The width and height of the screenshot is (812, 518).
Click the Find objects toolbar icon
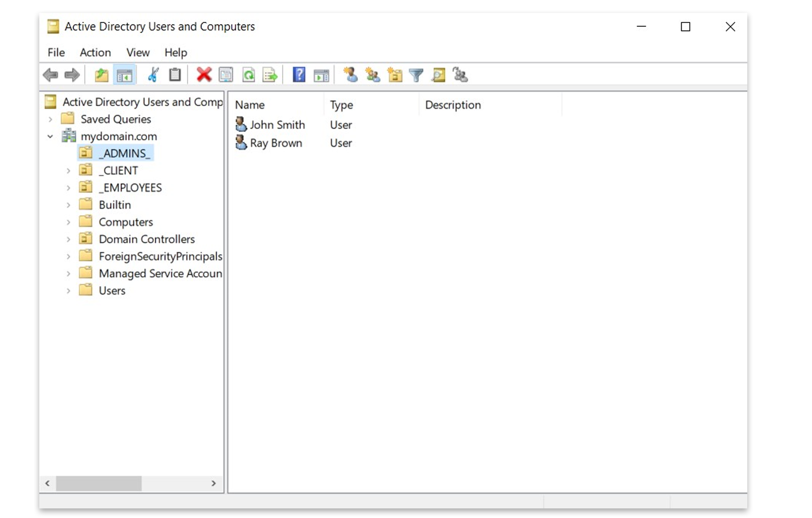(x=438, y=75)
